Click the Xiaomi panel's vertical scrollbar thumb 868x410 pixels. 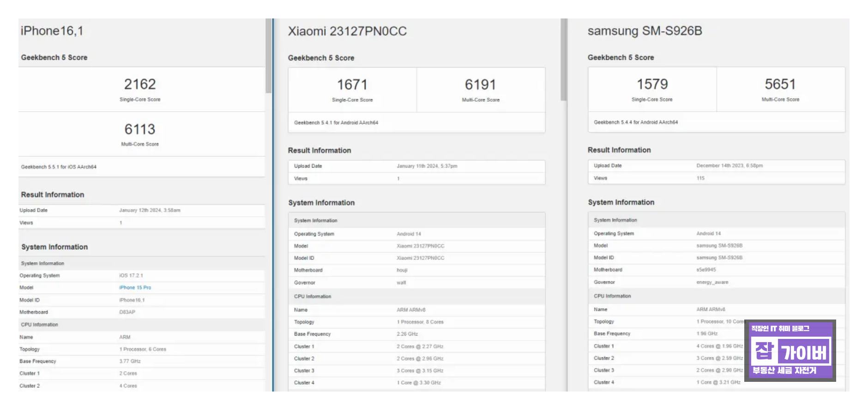(x=563, y=60)
